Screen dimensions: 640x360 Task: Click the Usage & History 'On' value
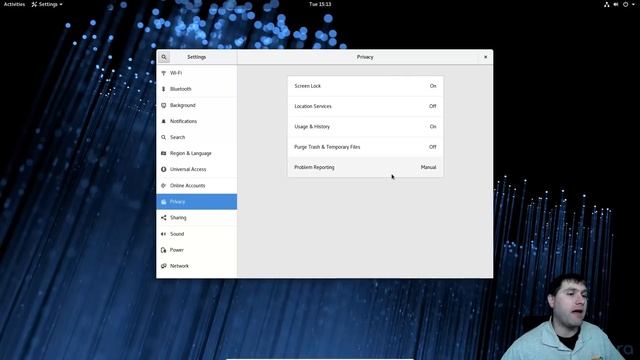433,127
